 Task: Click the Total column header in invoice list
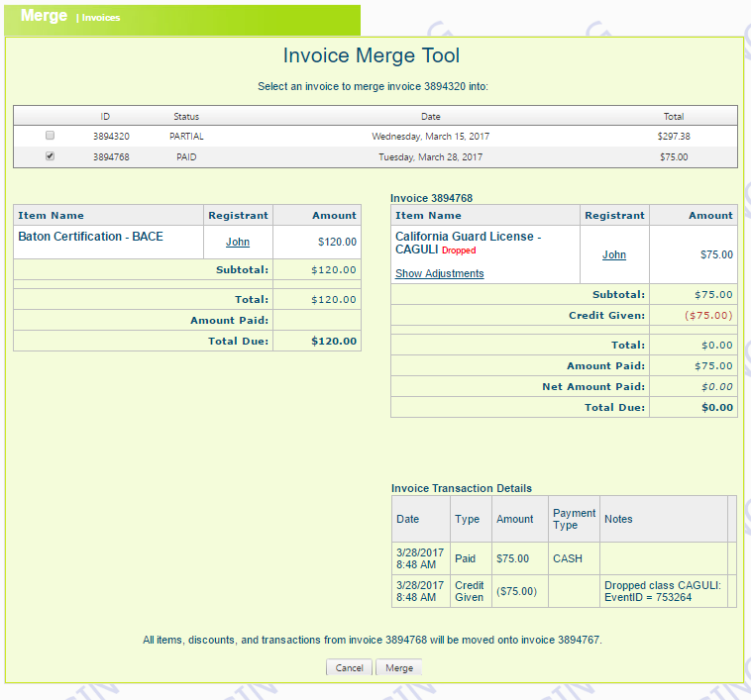674,116
